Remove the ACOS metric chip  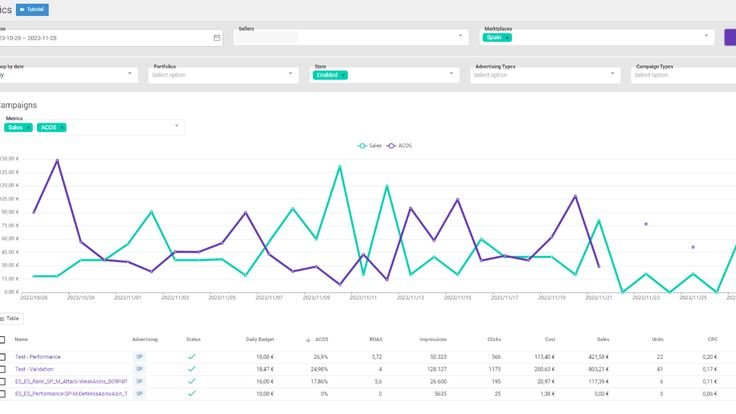(61, 127)
